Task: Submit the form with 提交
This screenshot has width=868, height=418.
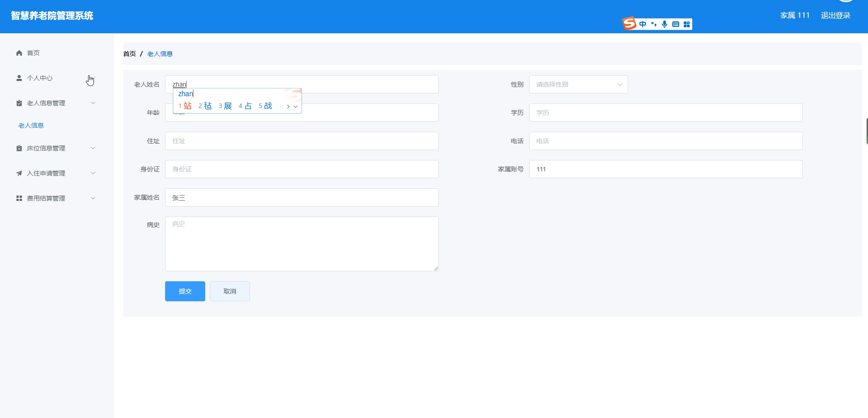Action: coord(185,291)
